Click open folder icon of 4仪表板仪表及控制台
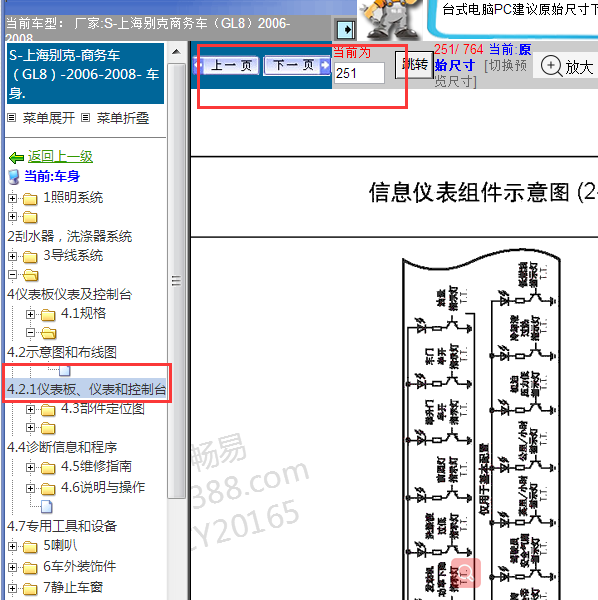Image resolution: width=598 pixels, height=600 pixels. 31,275
